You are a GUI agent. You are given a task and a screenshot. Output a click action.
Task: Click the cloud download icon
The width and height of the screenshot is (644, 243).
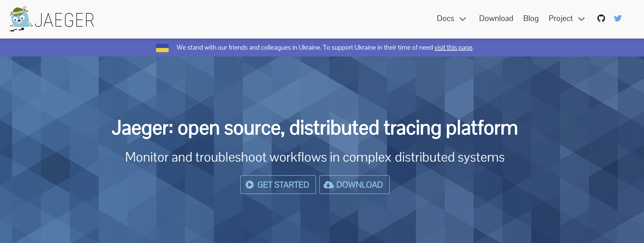point(328,185)
